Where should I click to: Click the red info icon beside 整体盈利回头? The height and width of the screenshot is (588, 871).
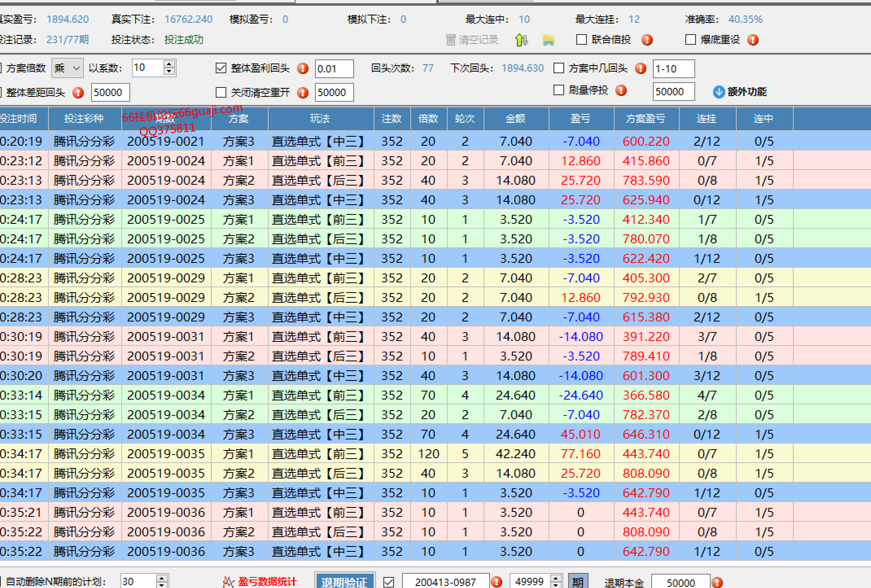[303, 68]
